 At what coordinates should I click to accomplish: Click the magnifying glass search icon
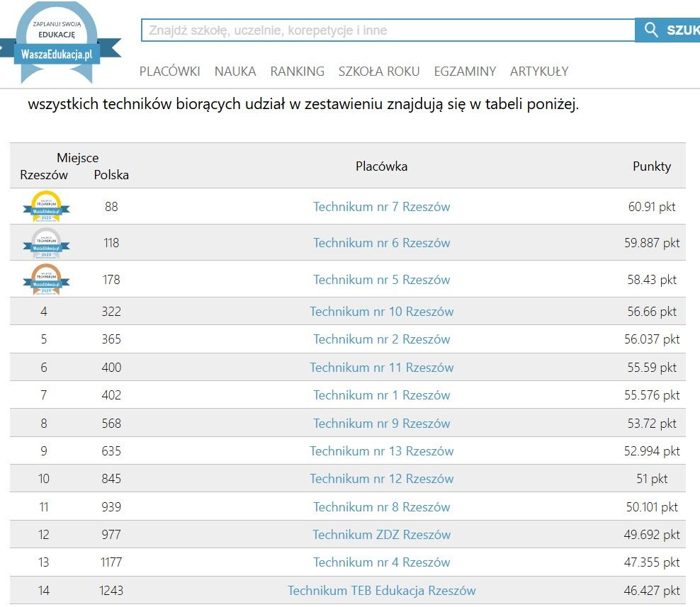(651, 30)
